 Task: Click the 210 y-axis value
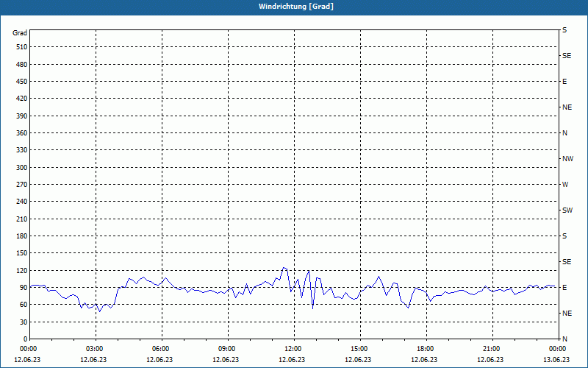click(22, 219)
